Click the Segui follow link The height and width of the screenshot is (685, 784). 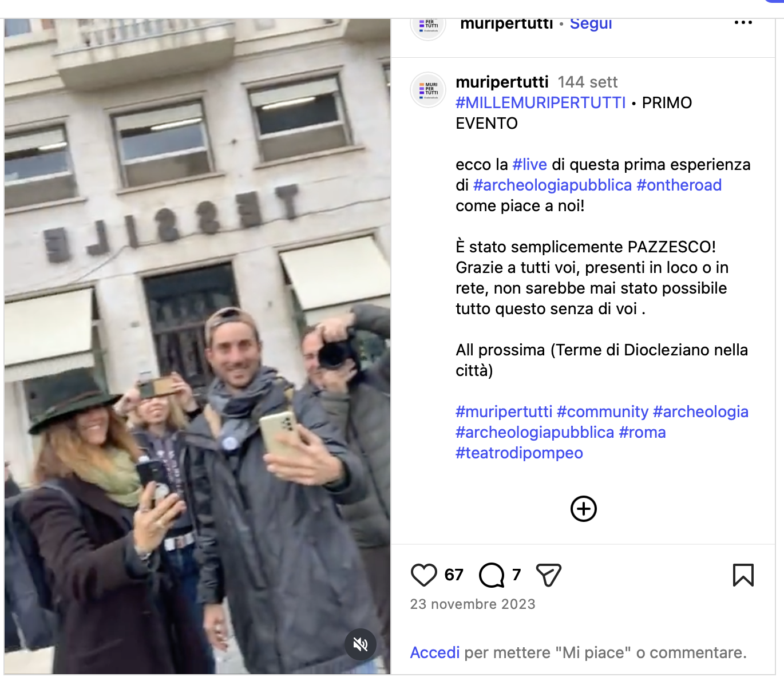591,23
